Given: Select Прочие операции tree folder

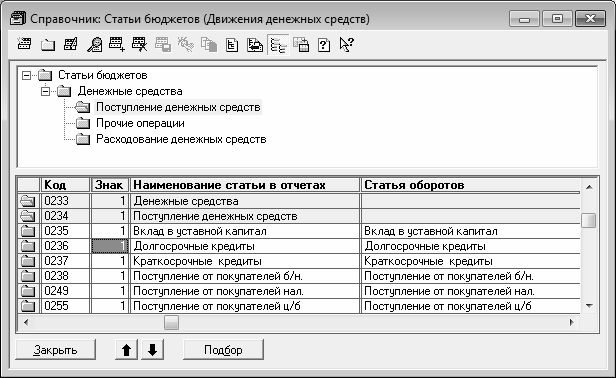Looking at the screenshot, I should (x=140, y=123).
